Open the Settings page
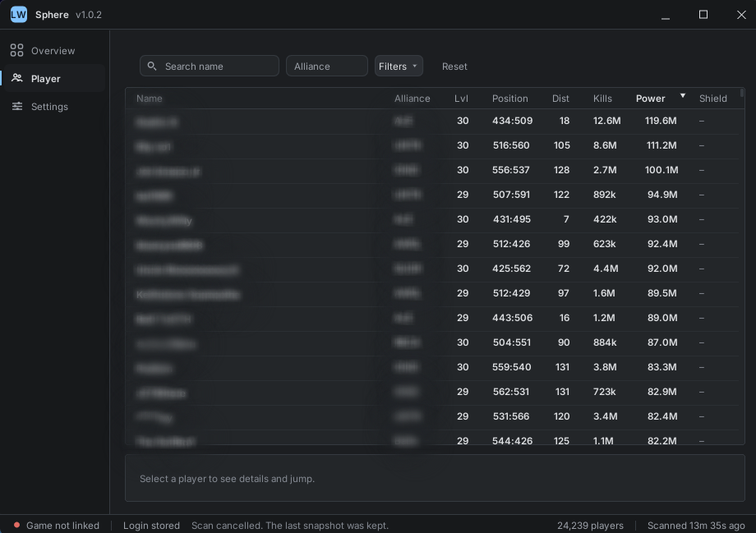Image resolution: width=756 pixels, height=533 pixels. coord(54,106)
